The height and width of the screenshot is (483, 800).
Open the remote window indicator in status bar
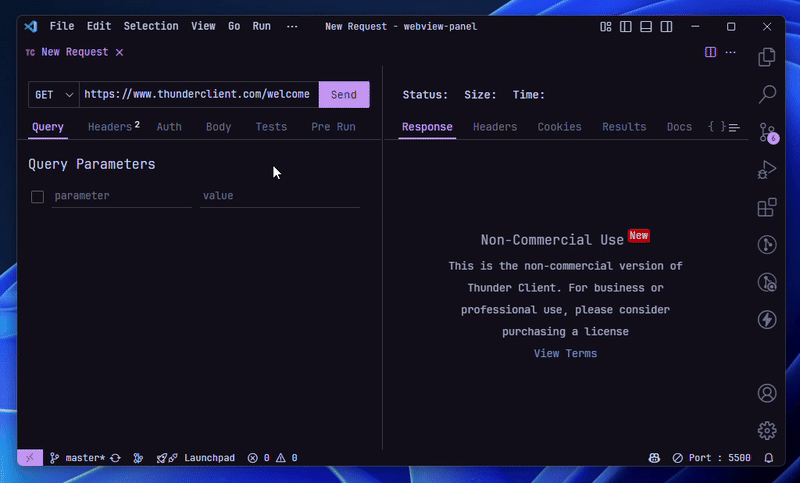coord(30,457)
